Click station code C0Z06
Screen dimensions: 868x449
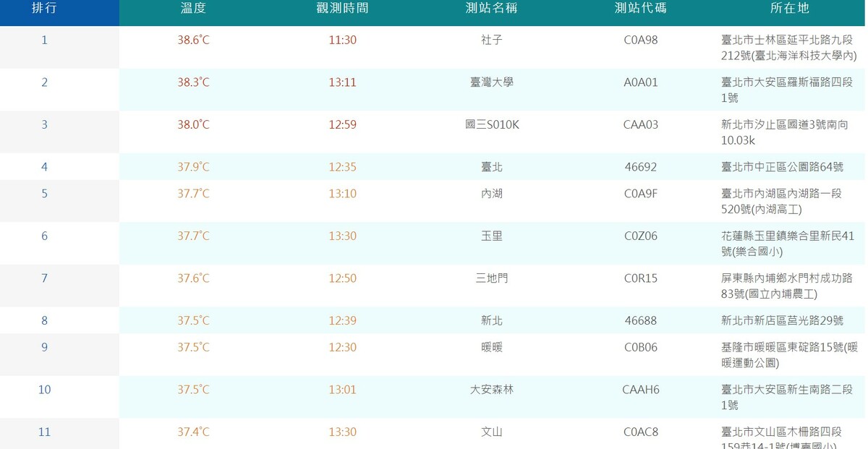click(x=640, y=236)
